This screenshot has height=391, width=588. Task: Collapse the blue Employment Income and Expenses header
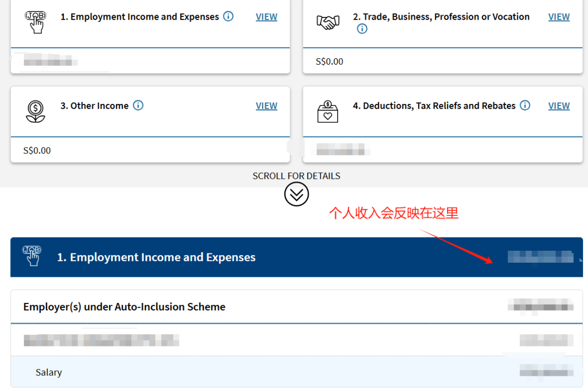pos(296,257)
